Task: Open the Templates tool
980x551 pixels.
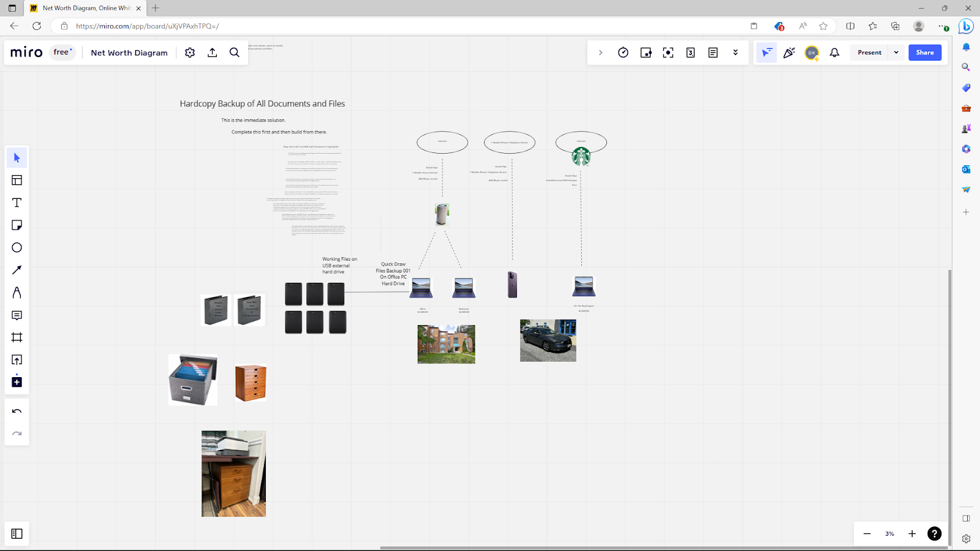Action: pyautogui.click(x=17, y=180)
